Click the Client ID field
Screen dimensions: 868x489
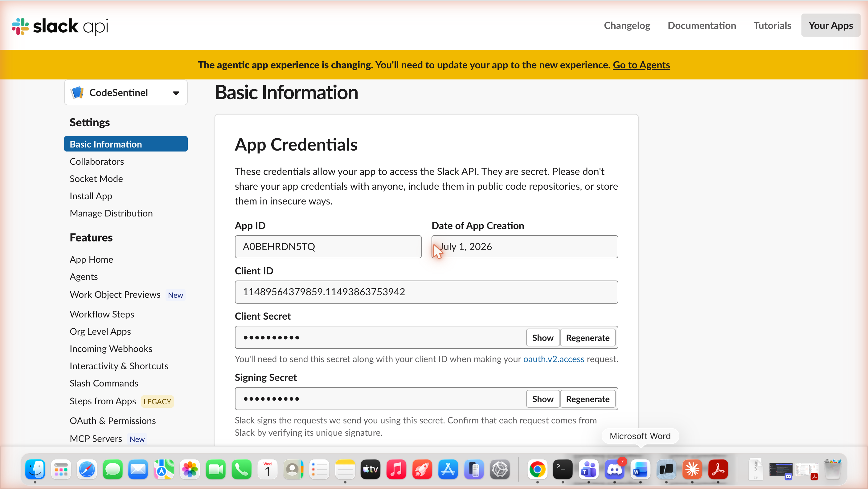click(x=426, y=292)
